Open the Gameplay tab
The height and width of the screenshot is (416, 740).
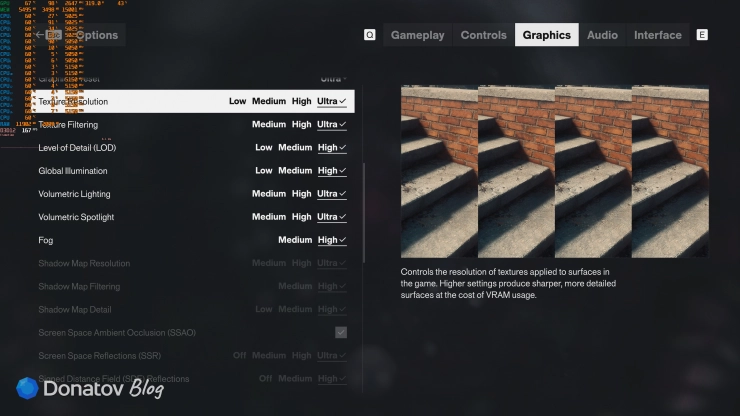(417, 35)
